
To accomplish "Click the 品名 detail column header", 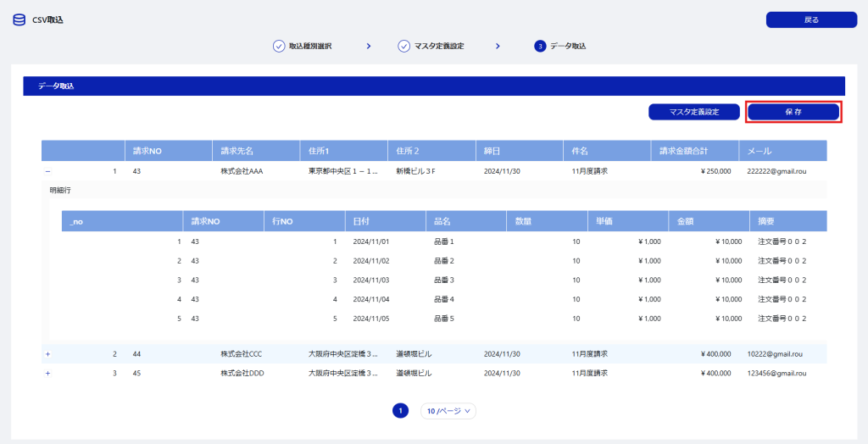I will pyautogui.click(x=442, y=221).
